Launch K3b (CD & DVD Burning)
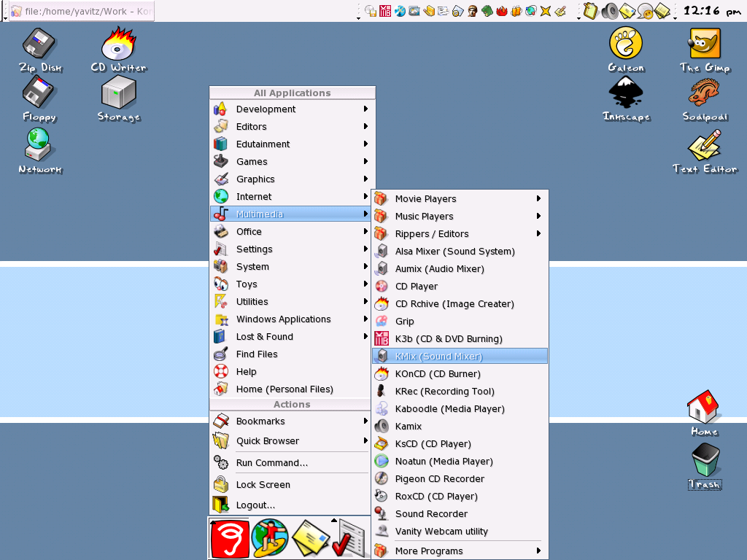The width and height of the screenshot is (747, 560). pos(460,339)
